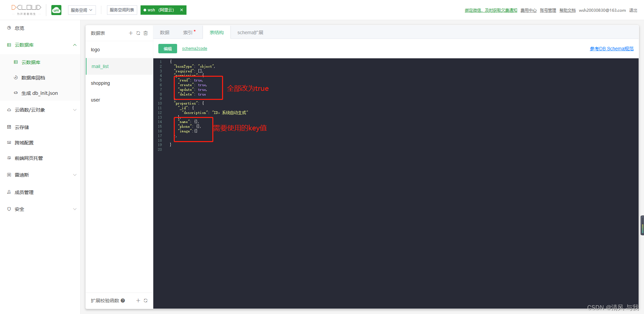Switch to the schema扩展 tab

(x=250, y=33)
